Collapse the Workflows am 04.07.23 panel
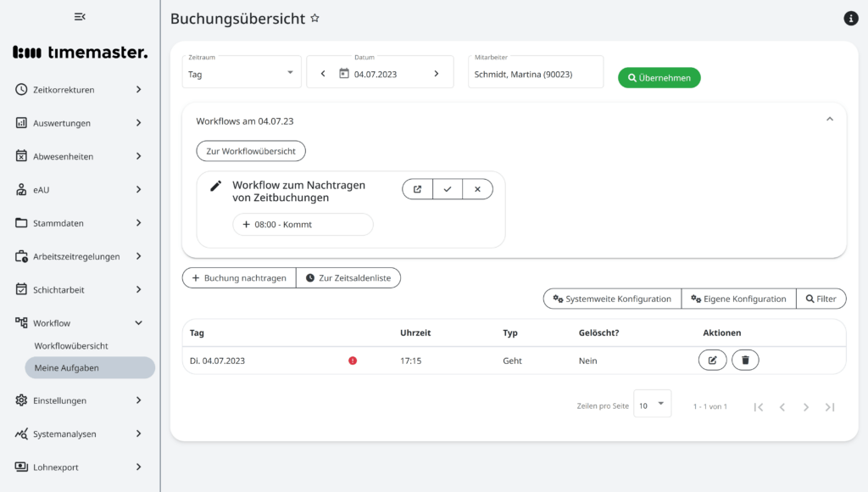Viewport: 868px width, 492px height. point(829,119)
